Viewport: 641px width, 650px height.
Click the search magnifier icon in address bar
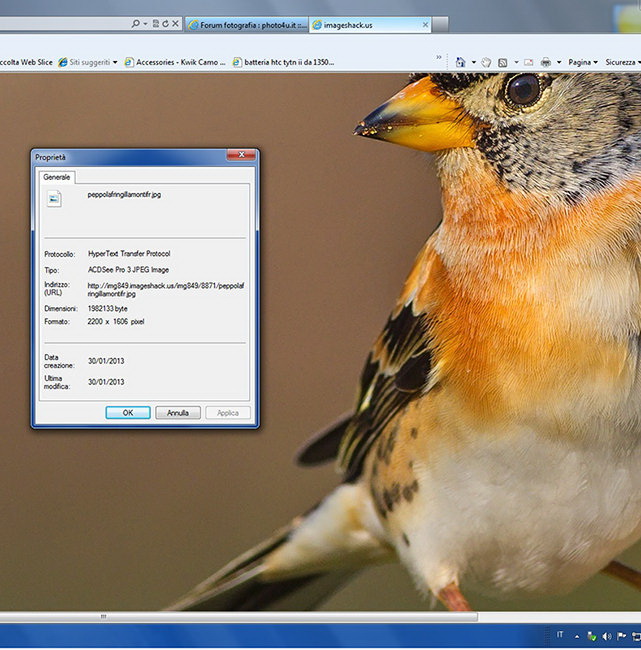(x=135, y=24)
